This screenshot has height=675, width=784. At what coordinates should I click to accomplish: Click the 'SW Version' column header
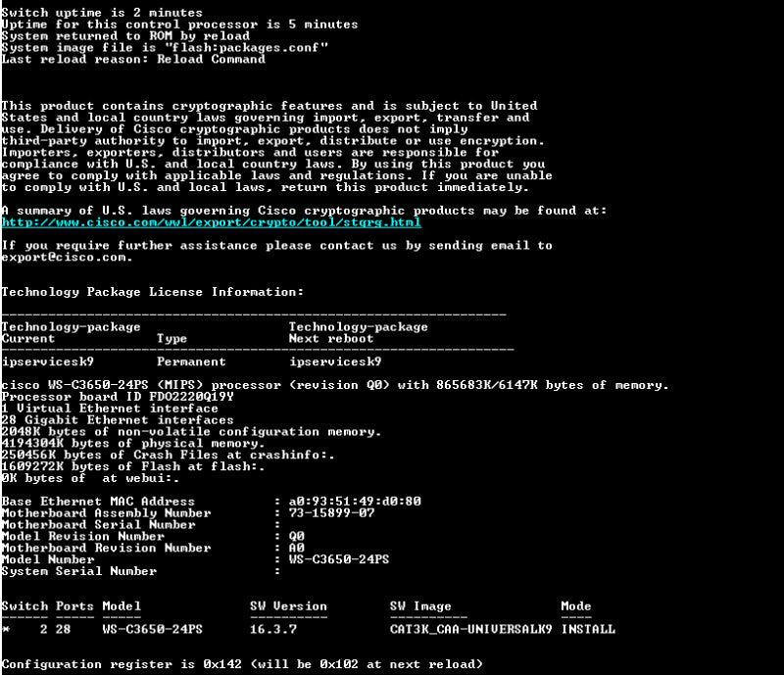288,606
